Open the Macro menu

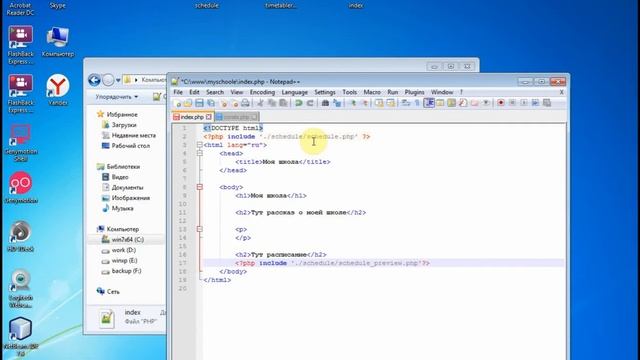(x=372, y=92)
